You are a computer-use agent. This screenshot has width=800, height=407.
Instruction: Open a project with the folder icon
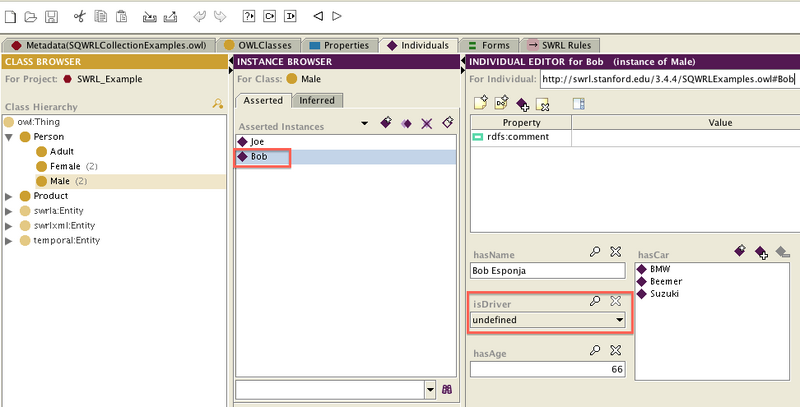[31, 17]
